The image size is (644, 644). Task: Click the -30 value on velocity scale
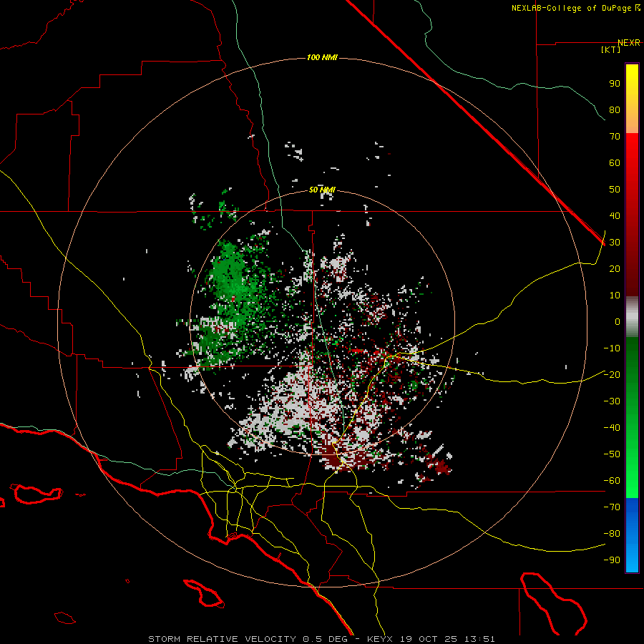point(612,401)
